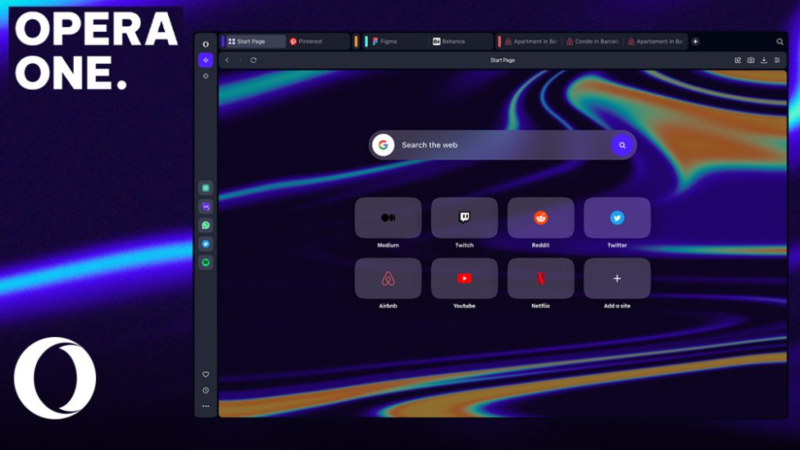Open Spotify player in the sidebar
The image size is (800, 450).
tap(206, 262)
